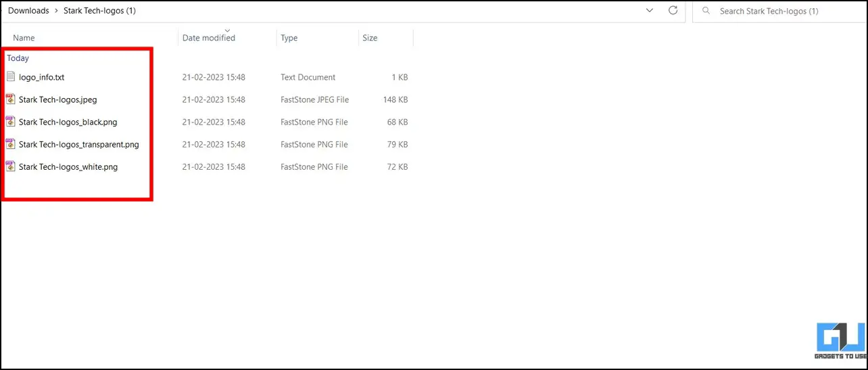Click the 72 KB size cell
Image resolution: width=868 pixels, height=370 pixels.
pyautogui.click(x=397, y=166)
